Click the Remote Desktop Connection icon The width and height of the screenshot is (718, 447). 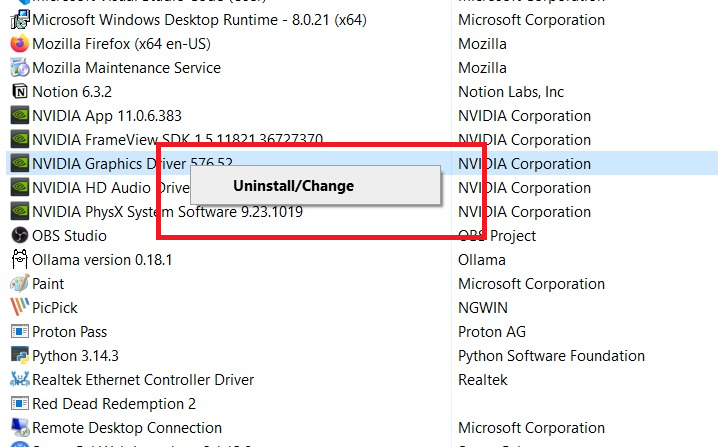coord(20,427)
